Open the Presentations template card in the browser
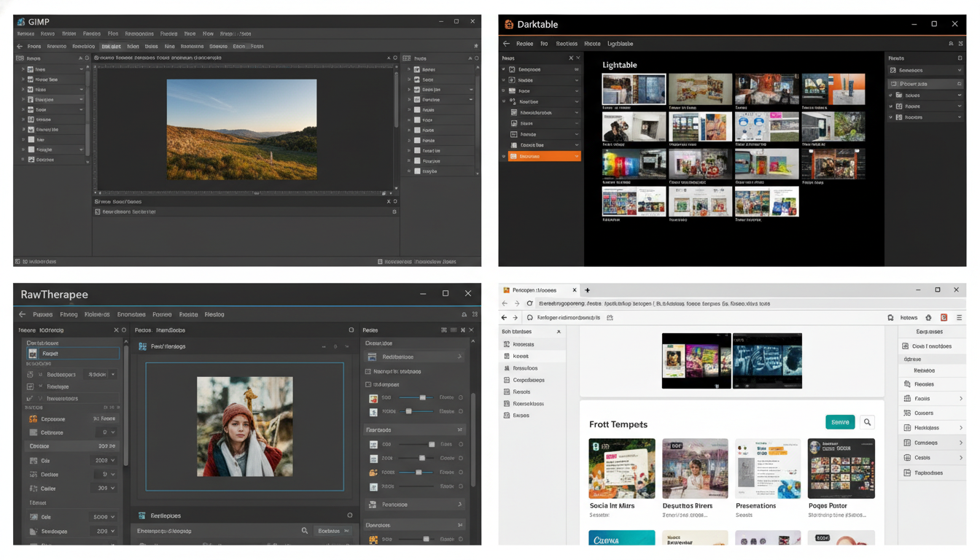This screenshot has height=560, width=980. pos(768,468)
